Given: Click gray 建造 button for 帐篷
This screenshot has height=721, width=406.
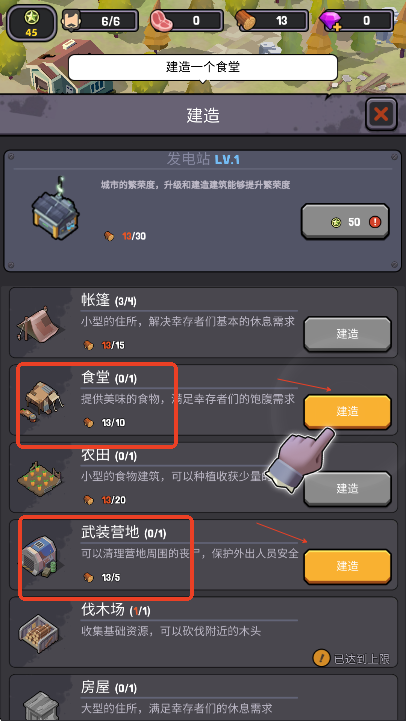Looking at the screenshot, I should click(x=348, y=334).
